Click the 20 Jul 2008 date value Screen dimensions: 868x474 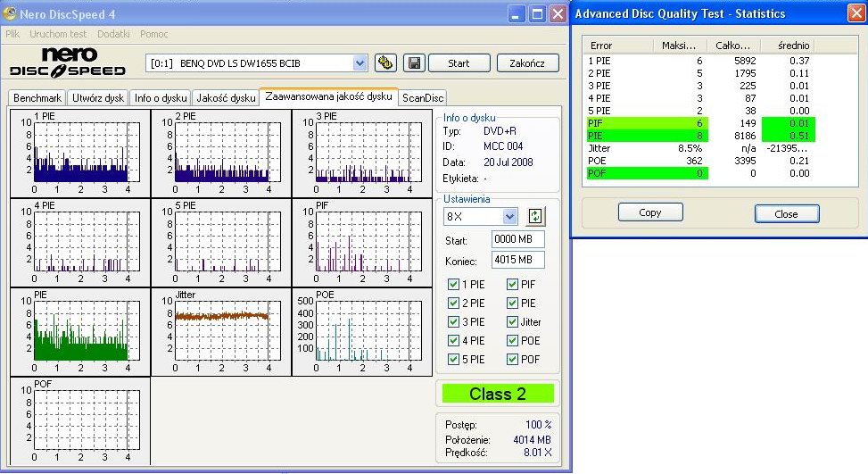click(508, 162)
